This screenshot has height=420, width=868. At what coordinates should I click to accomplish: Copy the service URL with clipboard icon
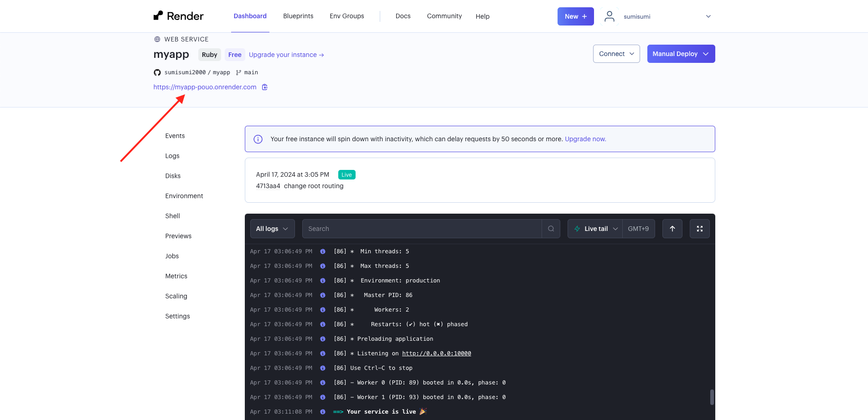[264, 87]
